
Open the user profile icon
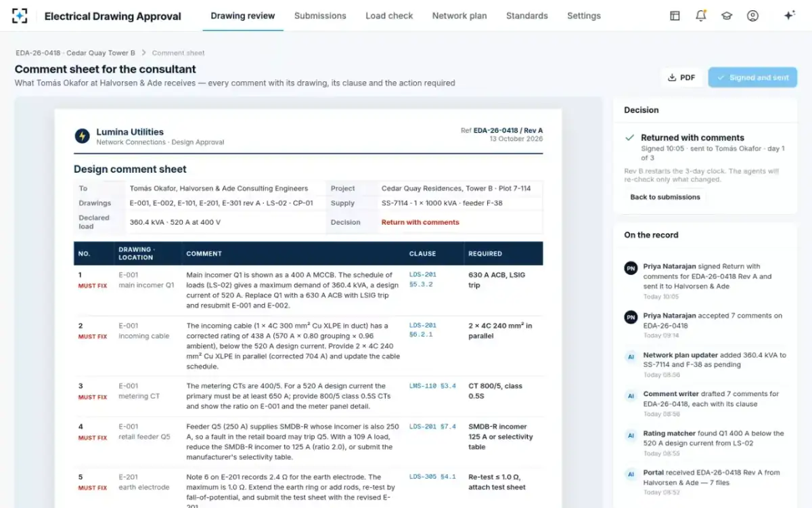752,16
